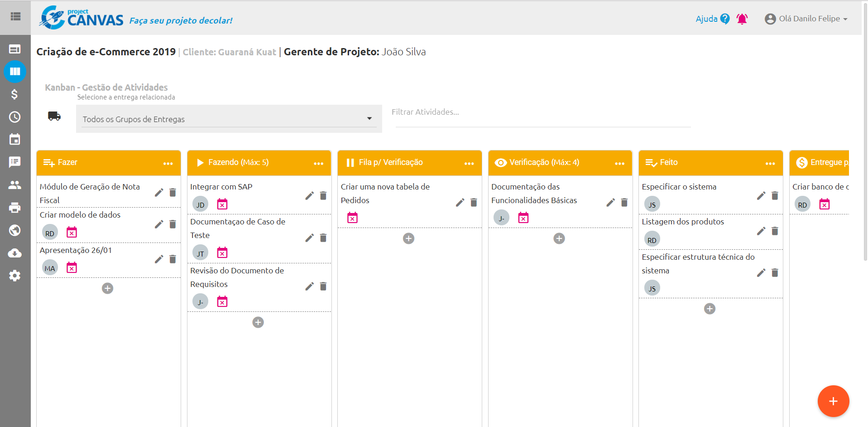This screenshot has height=427, width=868.
Task: Open Fazer column options menu
Action: 168,163
